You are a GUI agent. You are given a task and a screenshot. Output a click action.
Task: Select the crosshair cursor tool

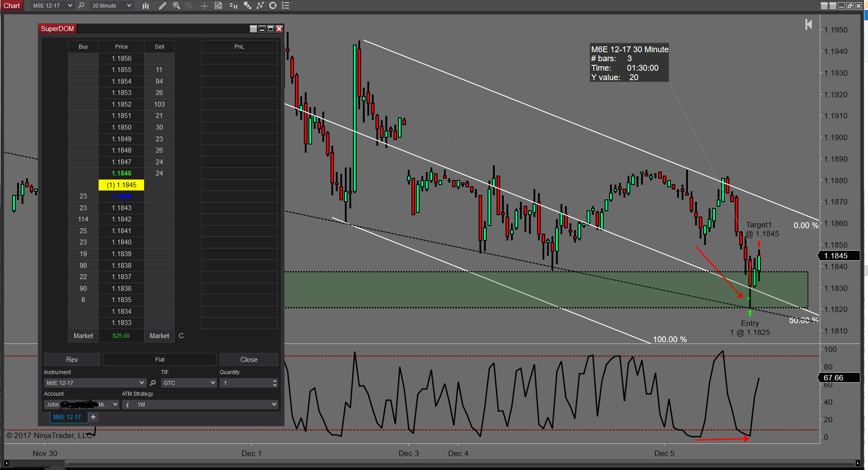tap(204, 5)
